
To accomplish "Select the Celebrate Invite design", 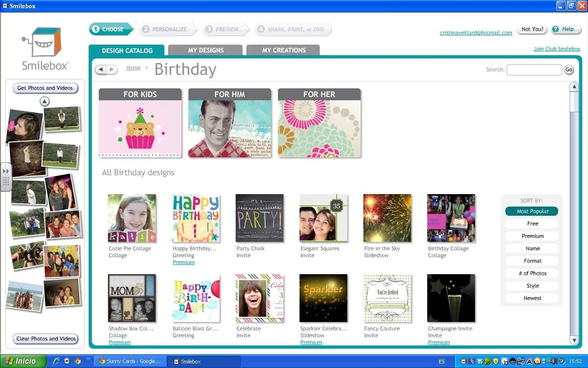I will (x=260, y=298).
